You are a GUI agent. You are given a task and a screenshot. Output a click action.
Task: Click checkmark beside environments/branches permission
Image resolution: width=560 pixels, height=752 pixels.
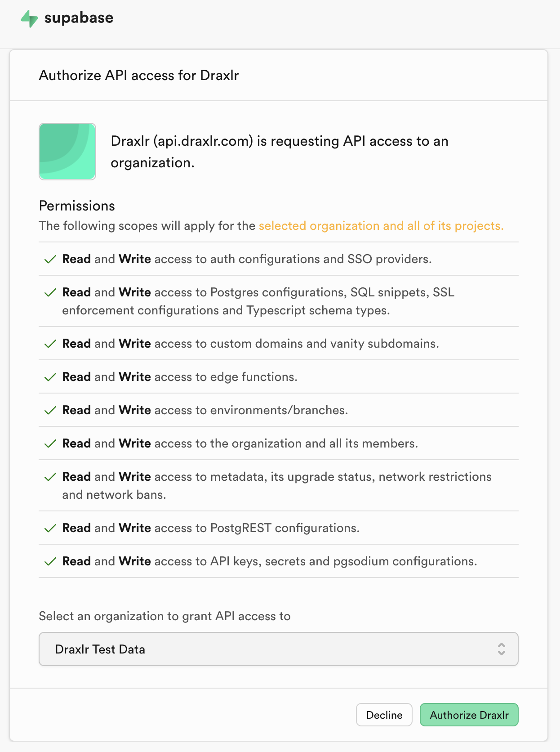pos(50,410)
